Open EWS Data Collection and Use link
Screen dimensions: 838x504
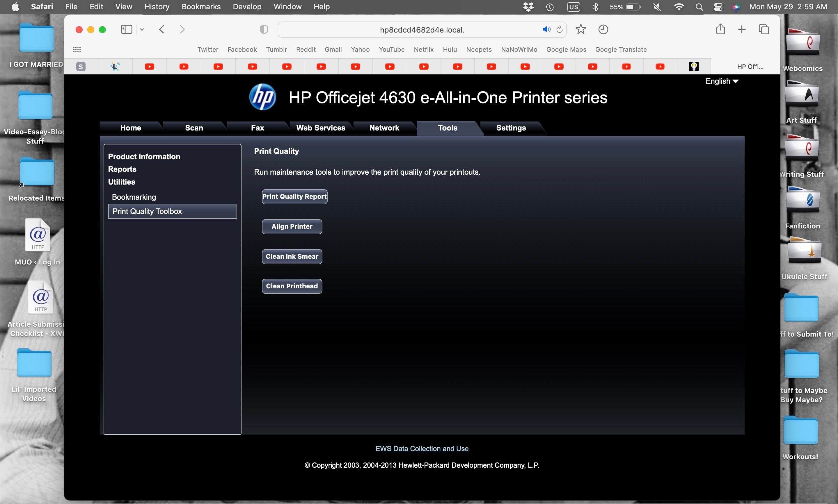point(422,449)
